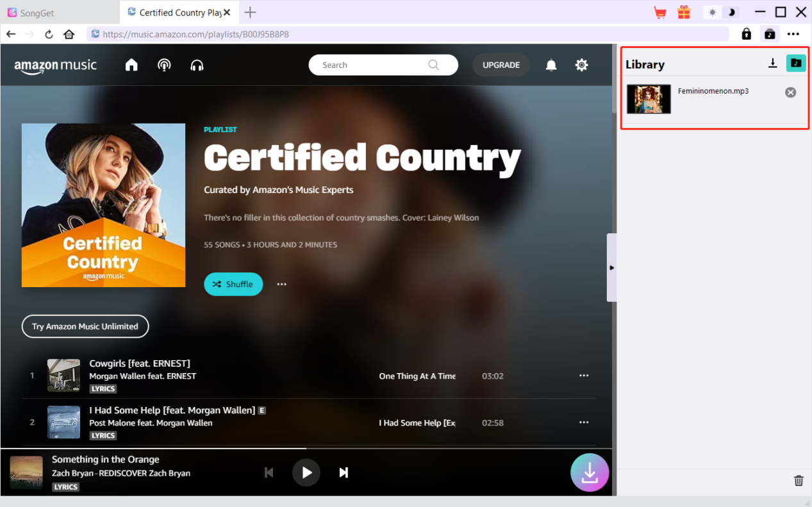This screenshot has width=812, height=507.
Task: Open more options for Cowgirls track
Action: pyautogui.click(x=584, y=376)
